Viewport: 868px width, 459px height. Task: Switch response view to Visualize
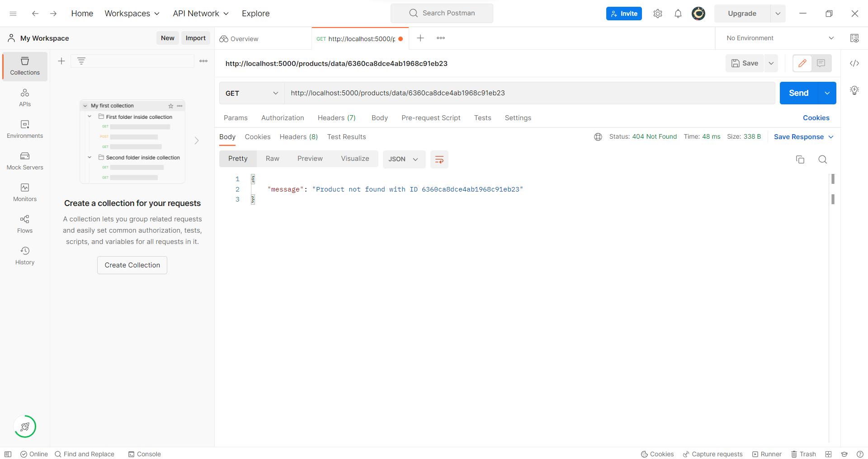click(x=355, y=159)
